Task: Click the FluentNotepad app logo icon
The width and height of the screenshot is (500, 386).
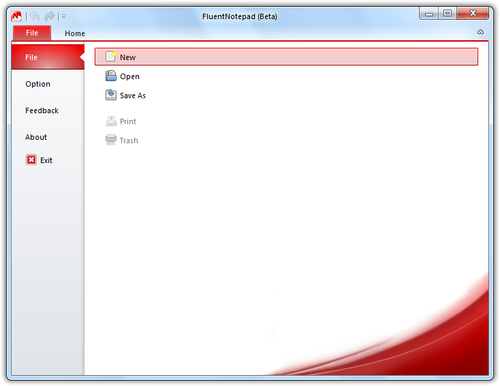Action: 16,16
